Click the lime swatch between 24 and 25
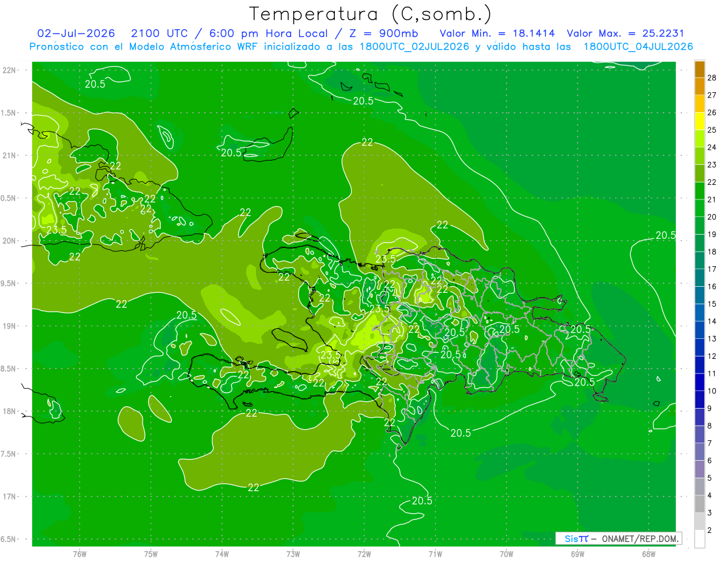 click(699, 139)
